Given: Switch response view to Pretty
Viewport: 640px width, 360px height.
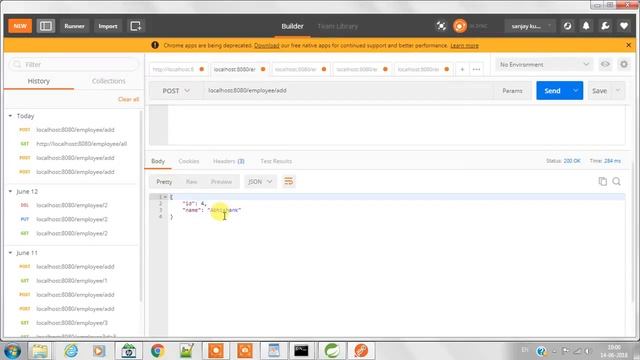Looking at the screenshot, I should pyautogui.click(x=164, y=182).
